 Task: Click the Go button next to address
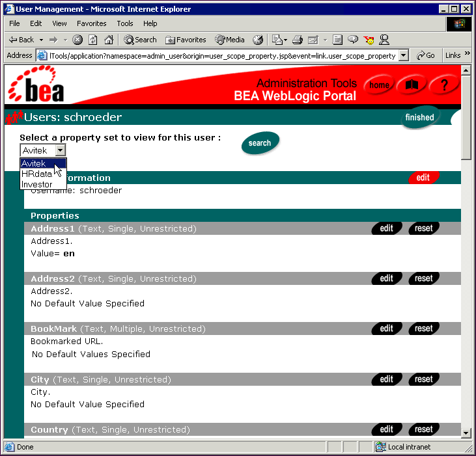coord(426,55)
